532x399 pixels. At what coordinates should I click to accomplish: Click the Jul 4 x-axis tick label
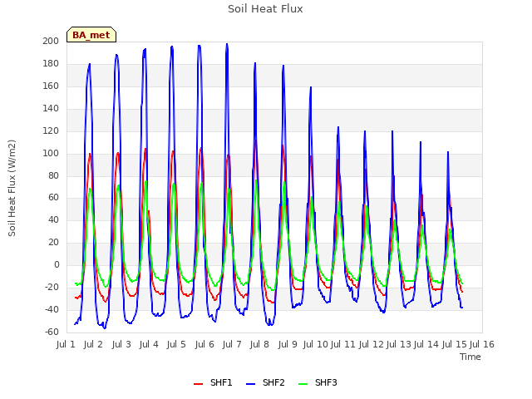click(149, 344)
